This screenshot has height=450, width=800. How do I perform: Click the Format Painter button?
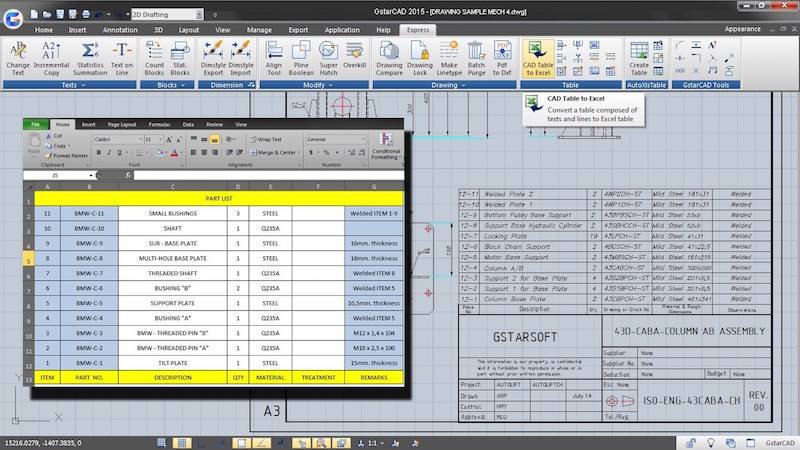pyautogui.click(x=68, y=156)
